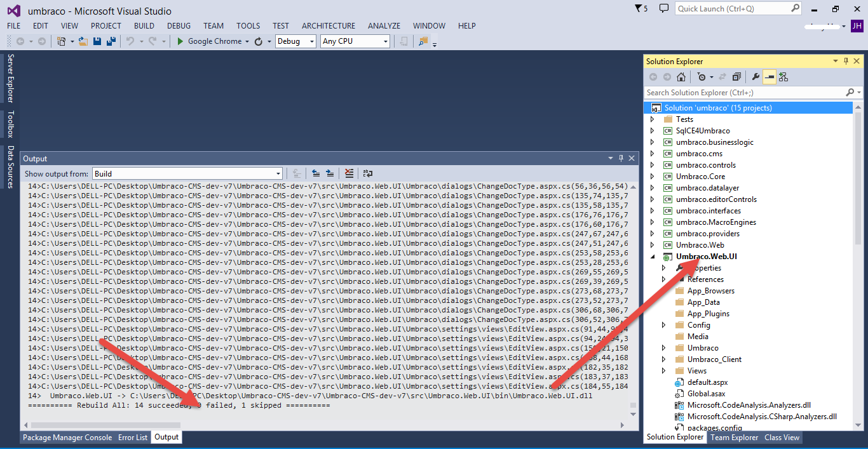Click the Quick Launch search magnifier icon
868x449 pixels.
[x=796, y=8]
